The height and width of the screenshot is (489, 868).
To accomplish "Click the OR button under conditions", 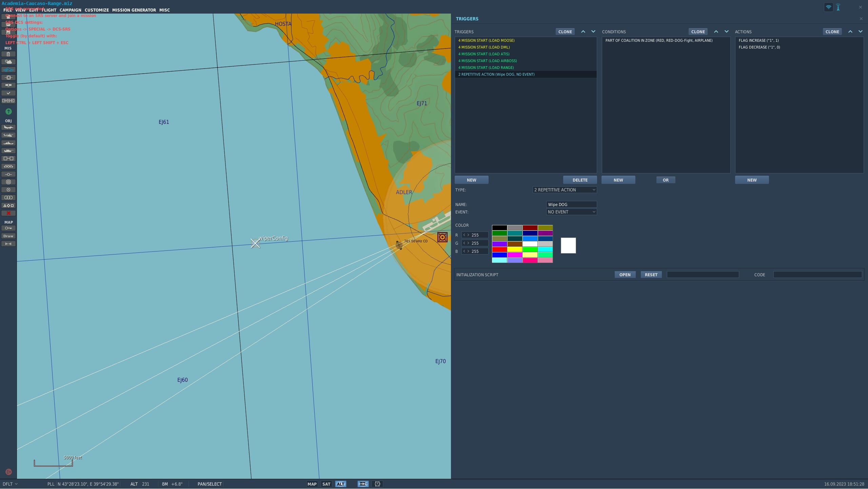I will click(x=666, y=180).
